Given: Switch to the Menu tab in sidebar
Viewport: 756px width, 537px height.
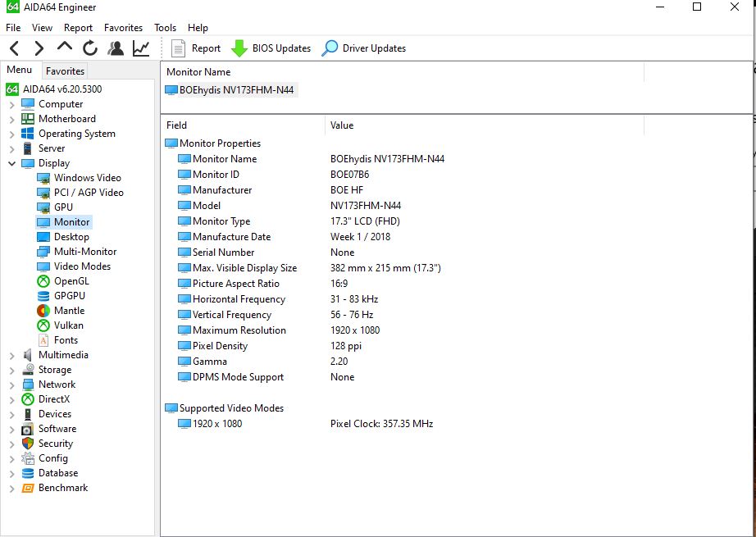Looking at the screenshot, I should coord(20,70).
